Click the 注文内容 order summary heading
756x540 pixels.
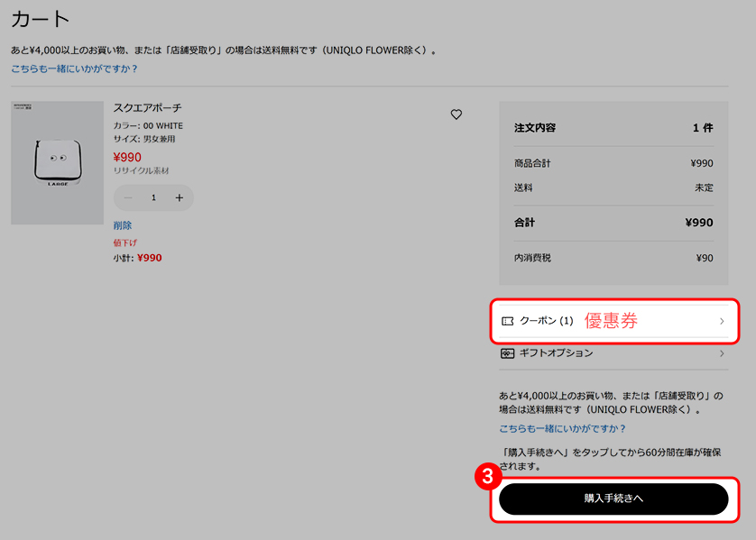(535, 128)
